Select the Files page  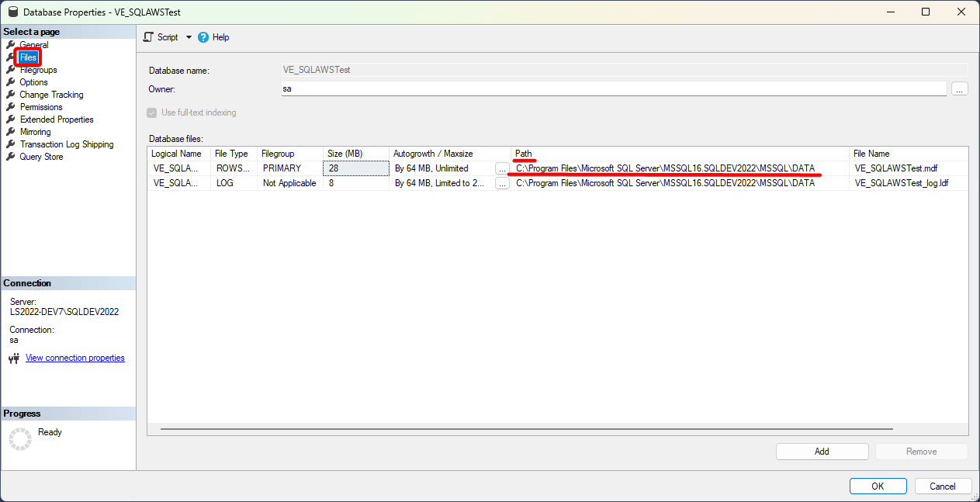tap(28, 57)
